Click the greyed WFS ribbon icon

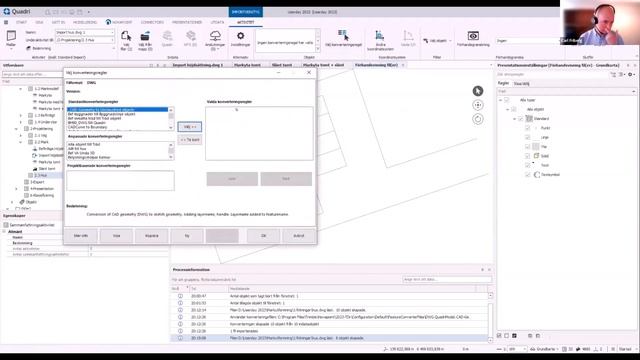point(191,36)
